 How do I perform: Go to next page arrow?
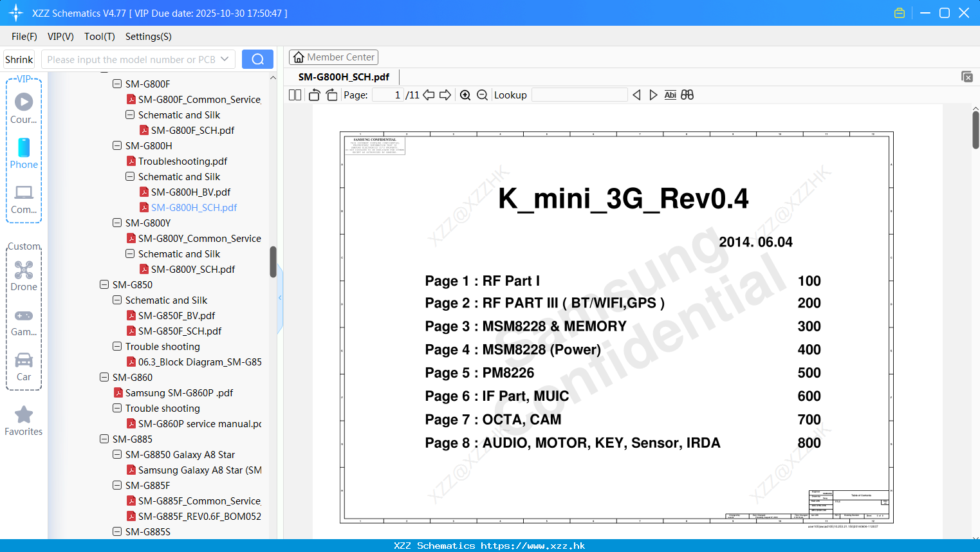point(445,95)
